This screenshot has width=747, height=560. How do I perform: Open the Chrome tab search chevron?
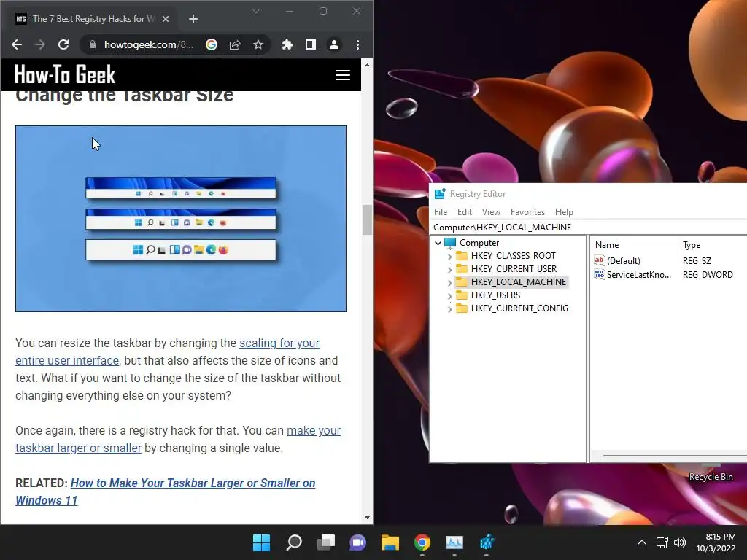pos(256,11)
